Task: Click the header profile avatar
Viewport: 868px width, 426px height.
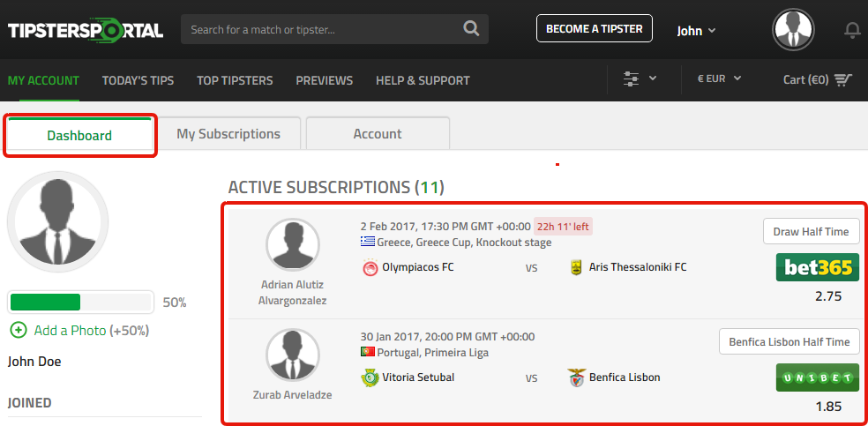Action: pyautogui.click(x=793, y=29)
